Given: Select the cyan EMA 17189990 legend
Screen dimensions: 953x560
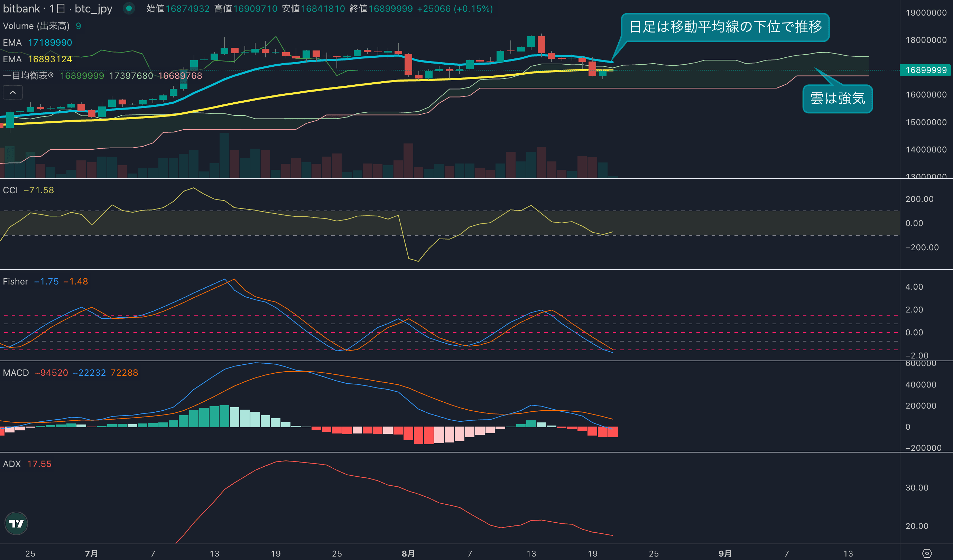Looking at the screenshot, I should coord(37,43).
